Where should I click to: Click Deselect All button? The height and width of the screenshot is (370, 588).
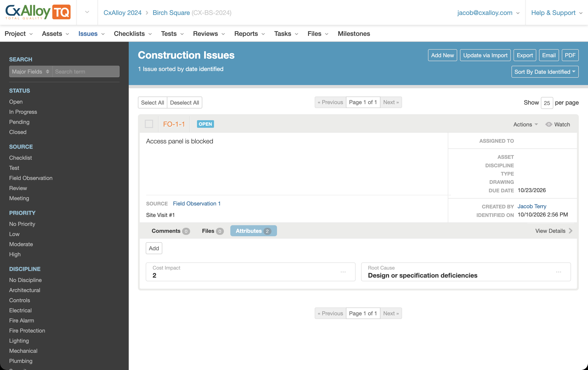[185, 102]
